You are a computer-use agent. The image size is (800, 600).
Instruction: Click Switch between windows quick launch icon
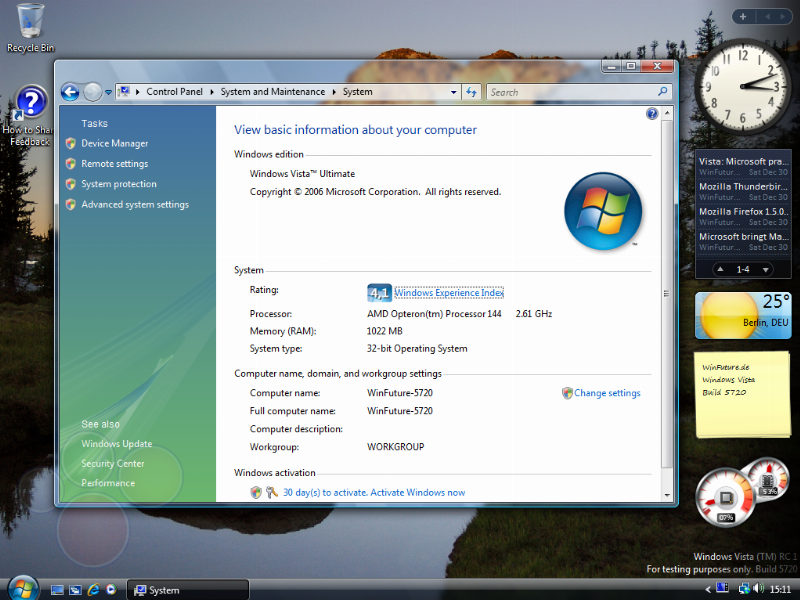(76, 590)
